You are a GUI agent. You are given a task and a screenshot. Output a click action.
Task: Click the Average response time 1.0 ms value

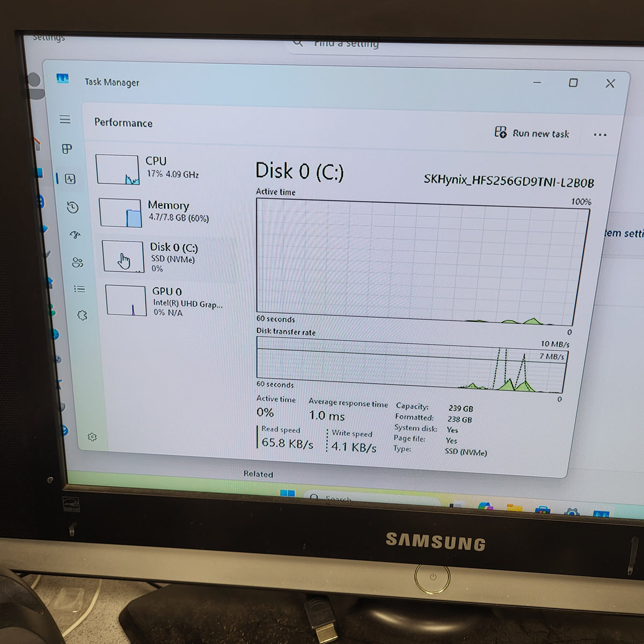327,415
